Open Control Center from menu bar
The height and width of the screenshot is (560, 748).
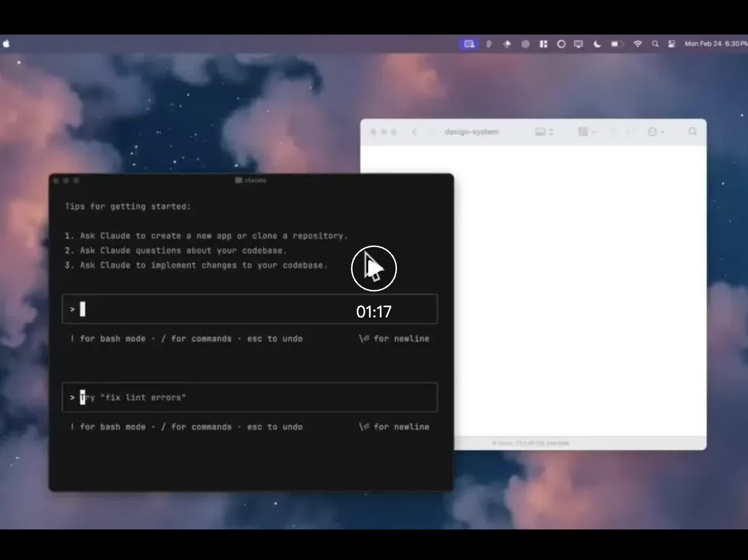point(672,44)
